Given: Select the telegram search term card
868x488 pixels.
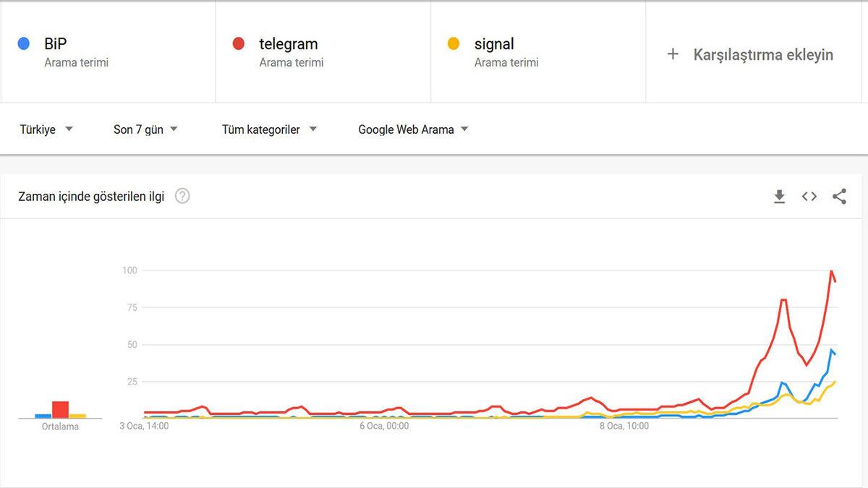Looking at the screenshot, I should pos(323,53).
